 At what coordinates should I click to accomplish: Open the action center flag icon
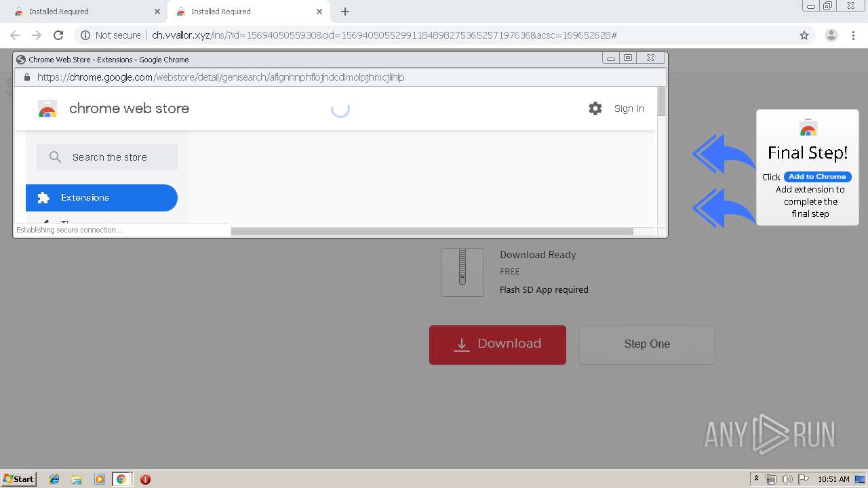pos(804,479)
